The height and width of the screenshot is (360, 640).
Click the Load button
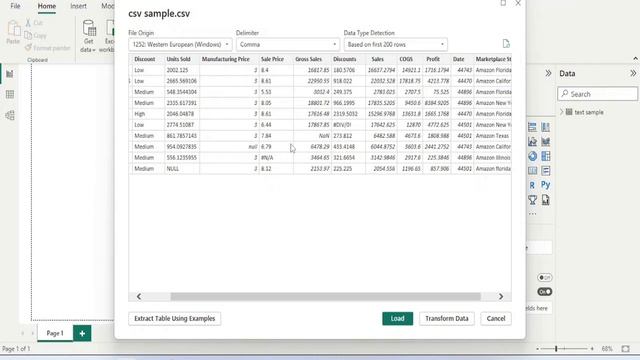tap(398, 318)
